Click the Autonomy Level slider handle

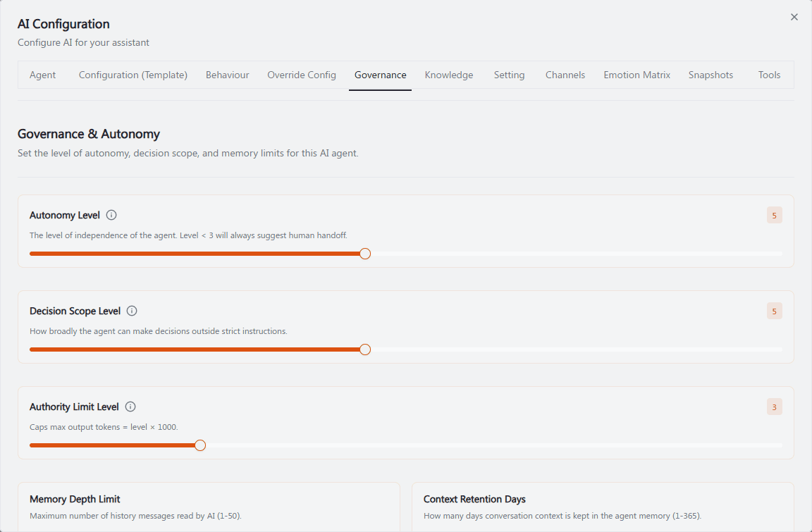(x=365, y=254)
